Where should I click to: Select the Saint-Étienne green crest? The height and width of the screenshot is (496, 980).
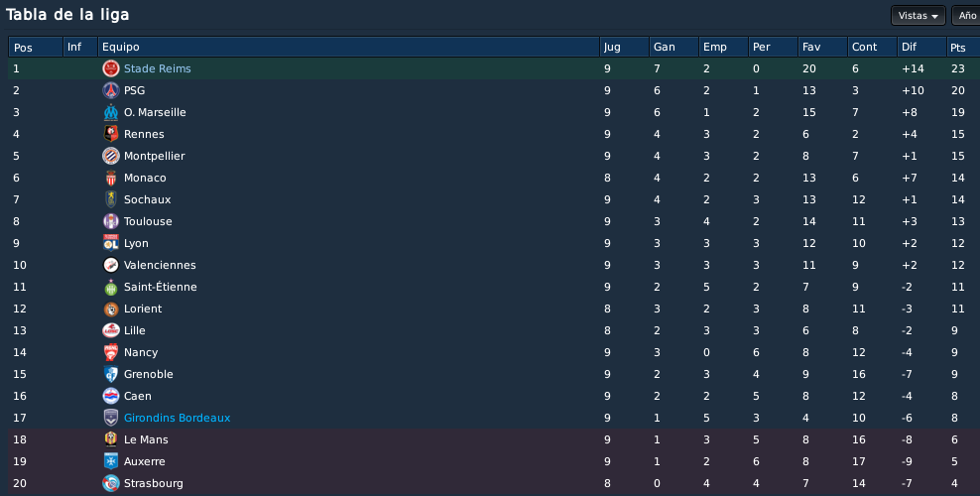pos(111,287)
